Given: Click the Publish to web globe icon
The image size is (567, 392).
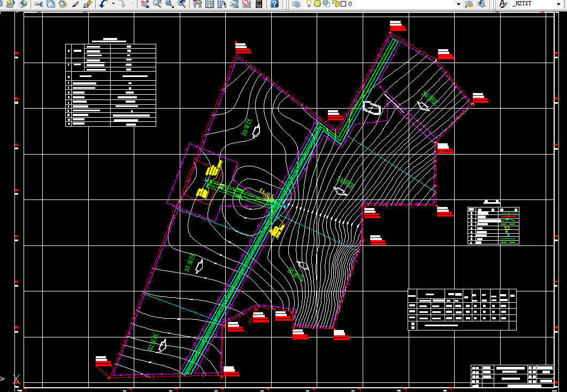Looking at the screenshot, I should tap(10, 4).
